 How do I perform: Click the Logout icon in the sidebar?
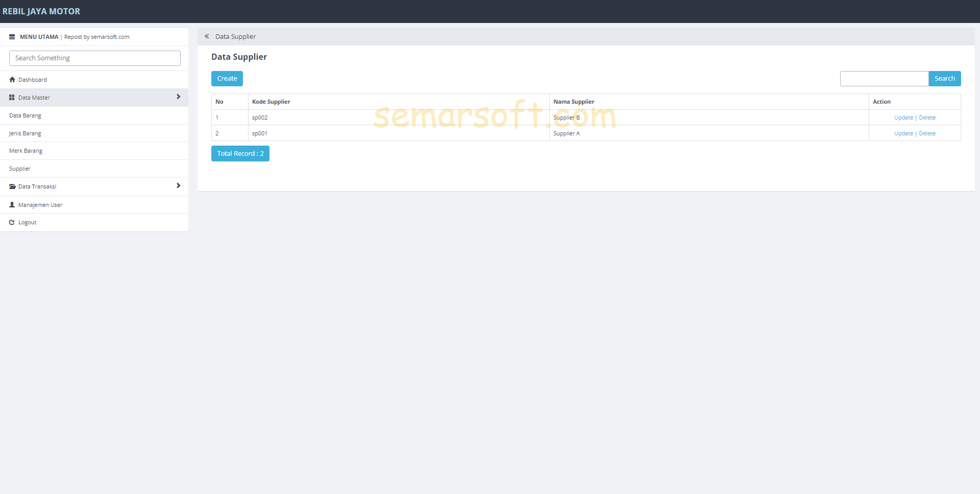click(12, 222)
